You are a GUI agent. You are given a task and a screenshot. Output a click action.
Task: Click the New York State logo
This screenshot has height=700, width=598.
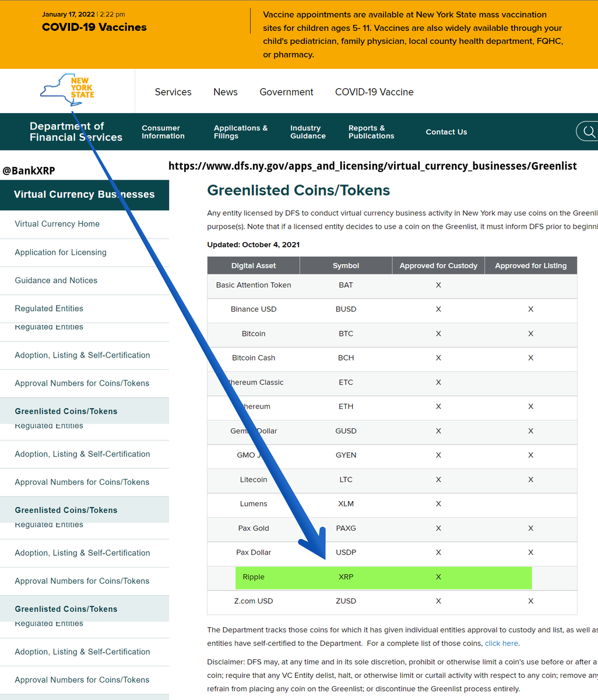click(69, 90)
